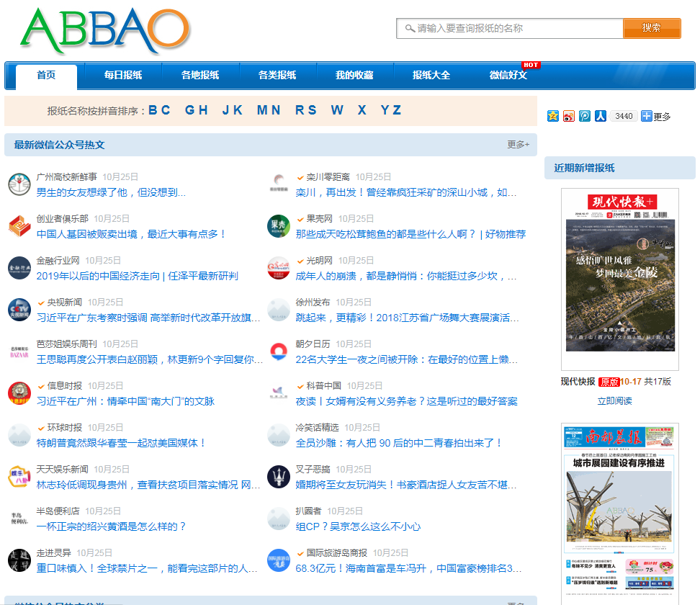This screenshot has height=605, width=700.
Task: Filter newspapers by pinyin letter B
Action: 153,110
